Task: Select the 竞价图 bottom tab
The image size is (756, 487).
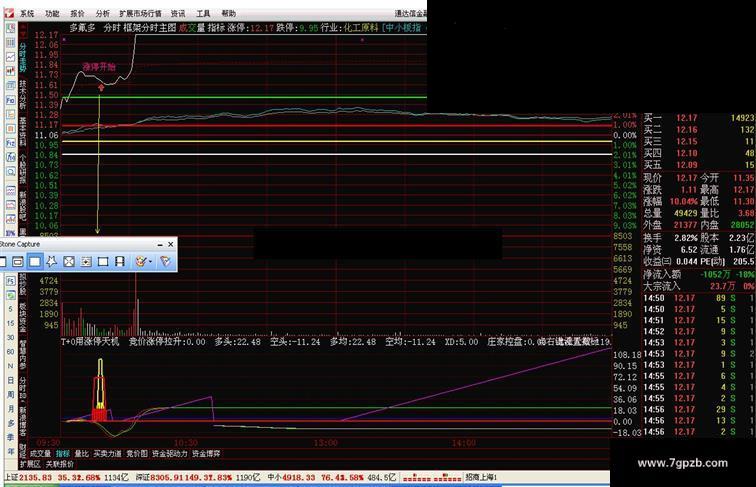Action: click(137, 454)
